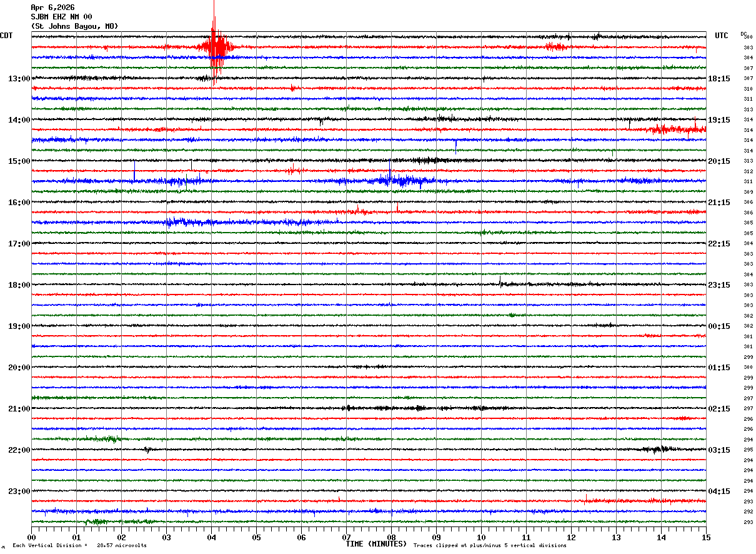Click the 21:15 UTC time label
The width and height of the screenshot is (756, 554).
coord(719,203)
